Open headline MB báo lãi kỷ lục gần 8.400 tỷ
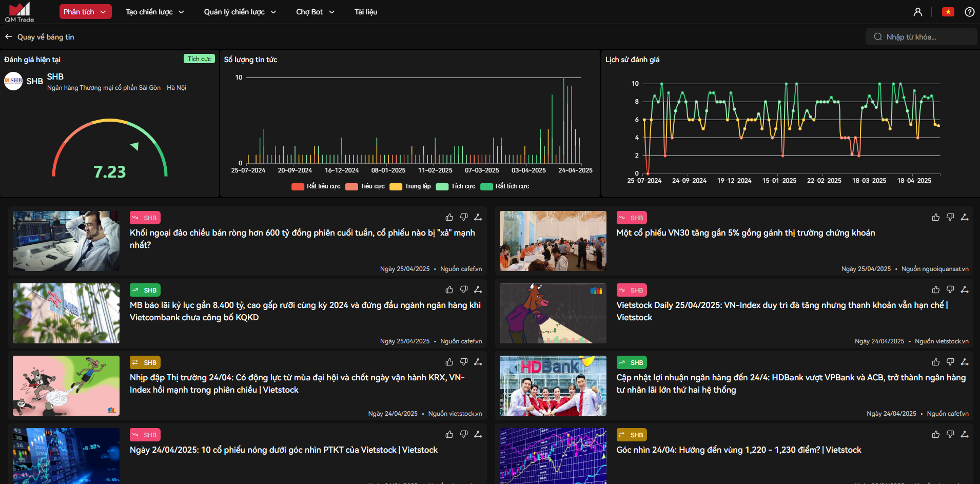This screenshot has width=980, height=484. [x=305, y=311]
